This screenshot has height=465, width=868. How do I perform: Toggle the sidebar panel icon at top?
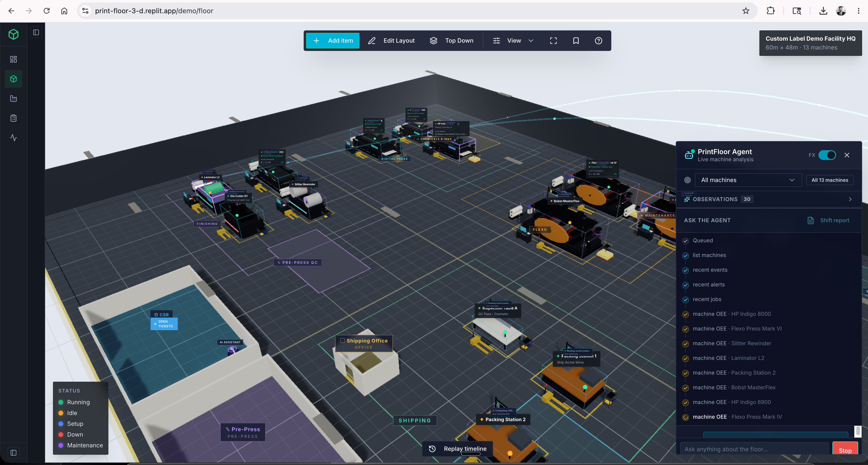(x=36, y=32)
